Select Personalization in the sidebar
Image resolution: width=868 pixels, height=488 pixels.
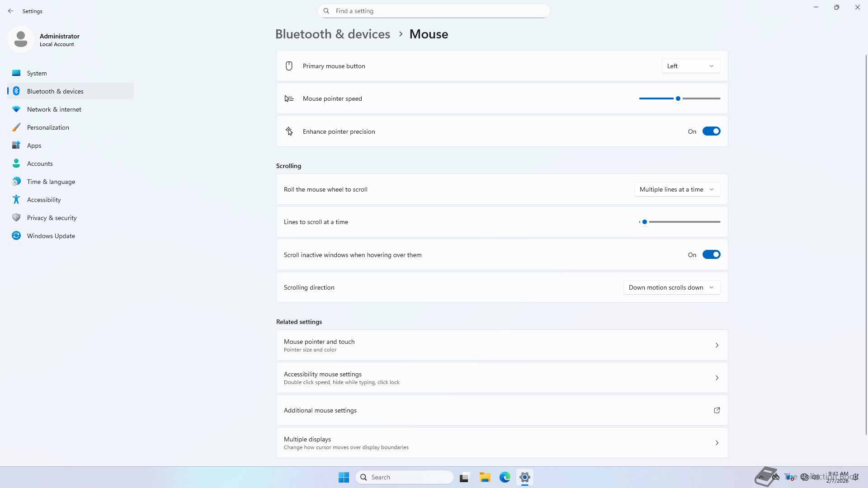click(x=48, y=127)
